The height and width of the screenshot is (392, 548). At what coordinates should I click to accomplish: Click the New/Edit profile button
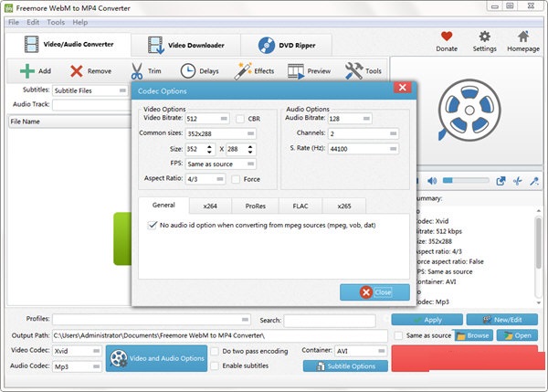click(501, 320)
